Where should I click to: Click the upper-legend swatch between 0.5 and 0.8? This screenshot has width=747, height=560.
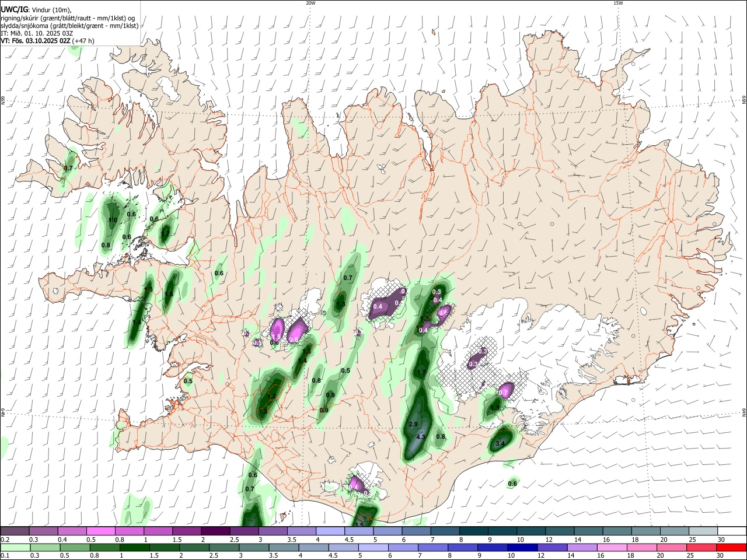(101, 531)
